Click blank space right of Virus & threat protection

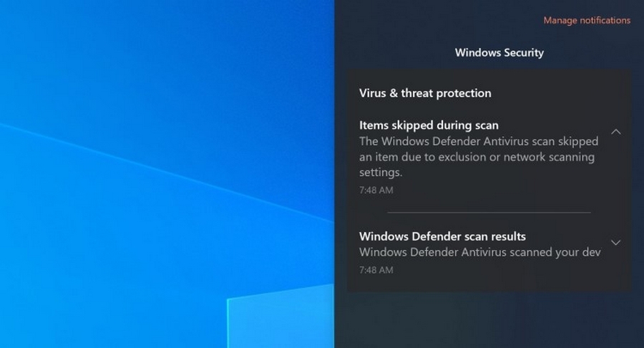[x=559, y=93]
